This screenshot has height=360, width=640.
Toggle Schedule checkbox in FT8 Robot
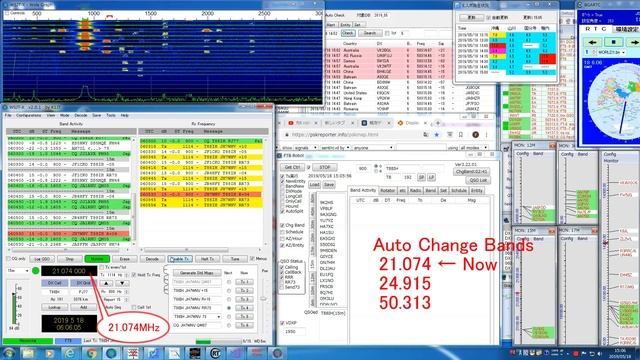pyautogui.click(x=282, y=232)
